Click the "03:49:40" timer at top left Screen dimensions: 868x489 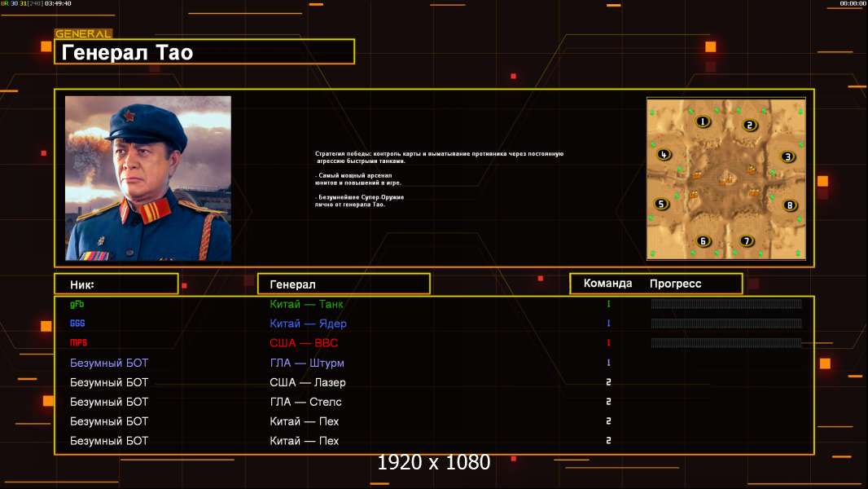pos(58,3)
